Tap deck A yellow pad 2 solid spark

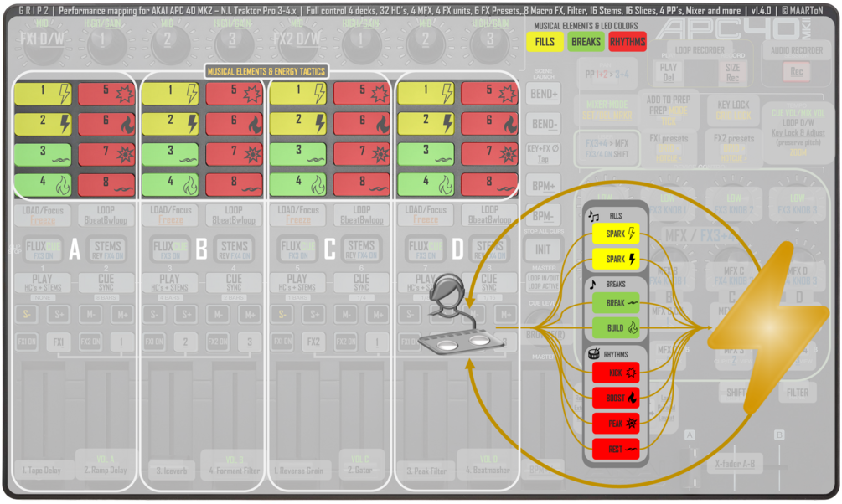tap(43, 124)
